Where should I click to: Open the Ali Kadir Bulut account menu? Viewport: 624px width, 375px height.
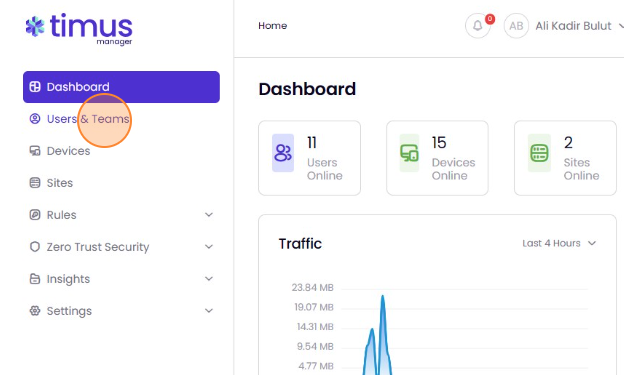(564, 26)
